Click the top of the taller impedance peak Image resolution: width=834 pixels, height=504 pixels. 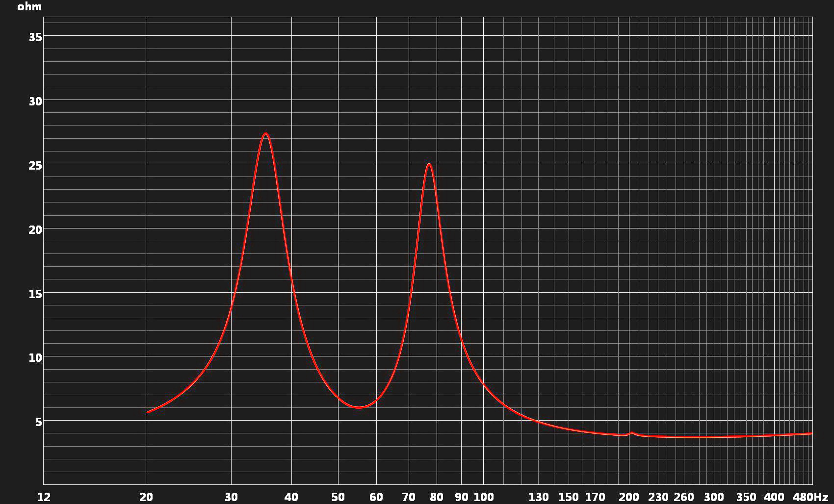[x=265, y=134]
